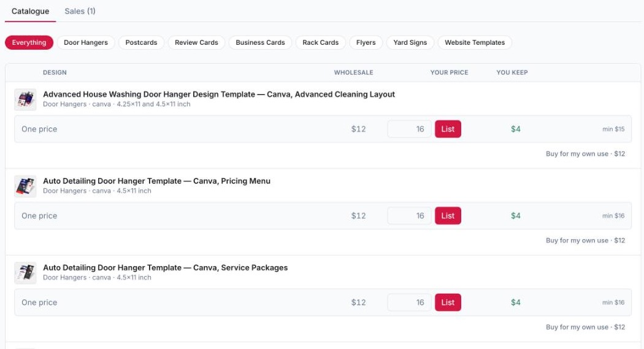This screenshot has height=349, width=644.
Task: Edit price field for Pricing Menu template
Action: 410,215
